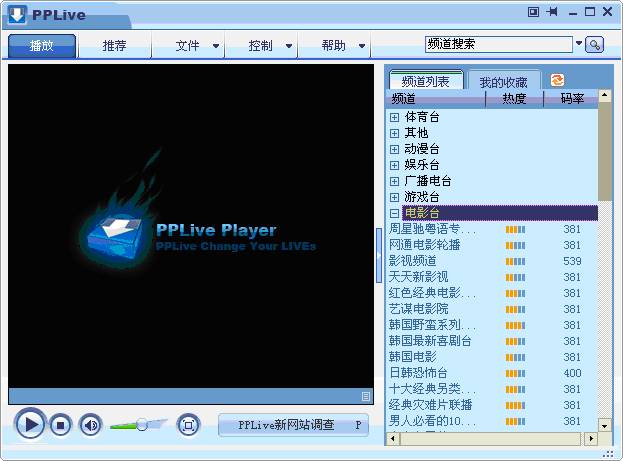Select channel 韩国野蛮系列...
623x461 pixels.
click(432, 325)
